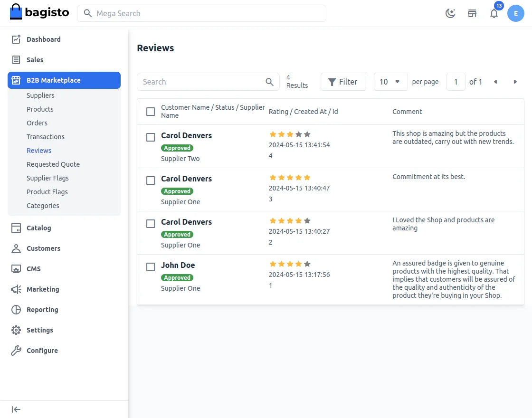Navigate to Dashboard

(44, 39)
